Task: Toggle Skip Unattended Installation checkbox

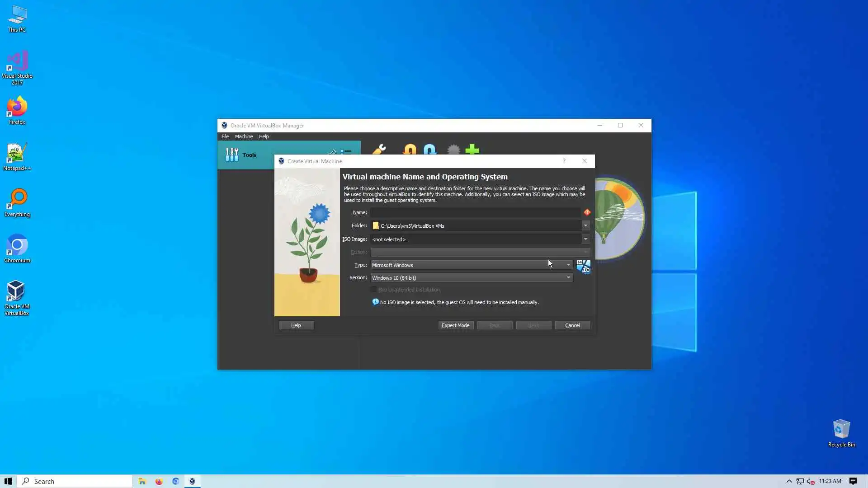Action: pyautogui.click(x=373, y=290)
